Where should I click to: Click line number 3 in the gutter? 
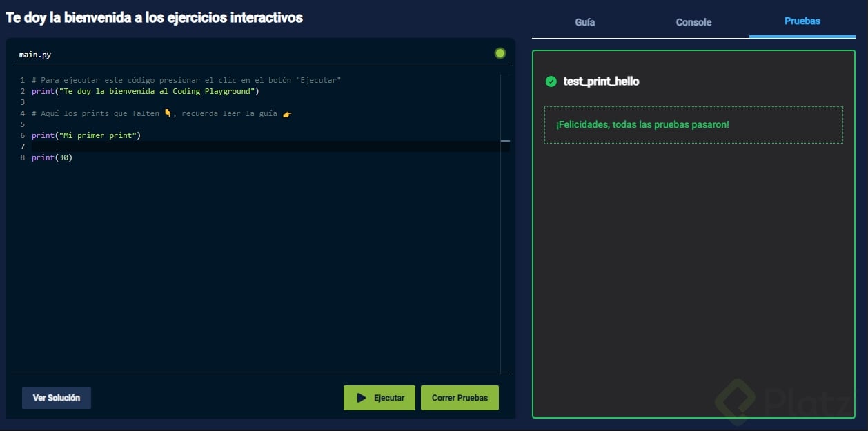(x=23, y=102)
